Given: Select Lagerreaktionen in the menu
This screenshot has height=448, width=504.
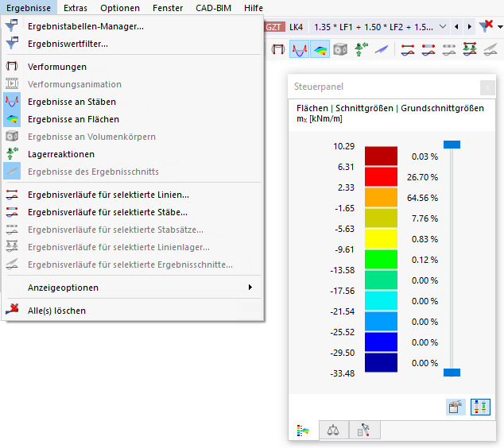Looking at the screenshot, I should pyautogui.click(x=133, y=154).
